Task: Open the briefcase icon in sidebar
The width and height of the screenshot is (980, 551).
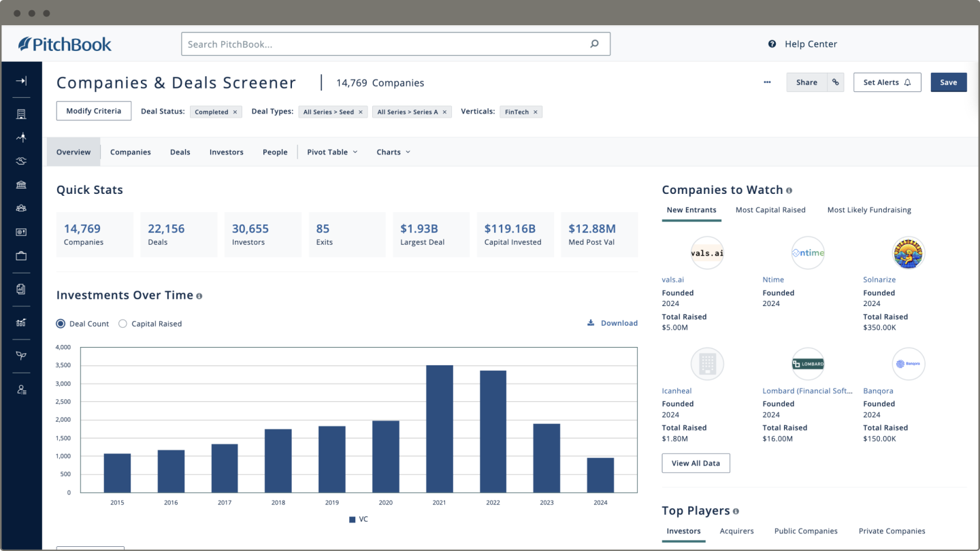Action: click(21, 256)
